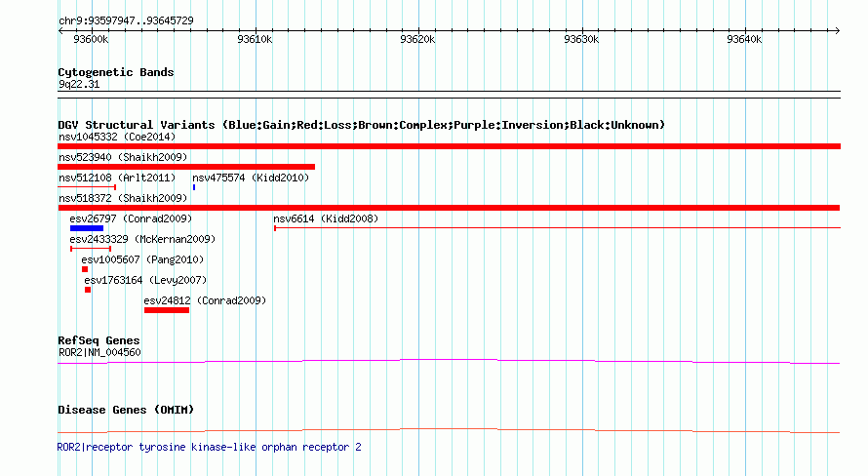Open the ROR2 receptor tyrosine kinase-like OMIM link
This screenshot has height=476, width=868.
210,447
